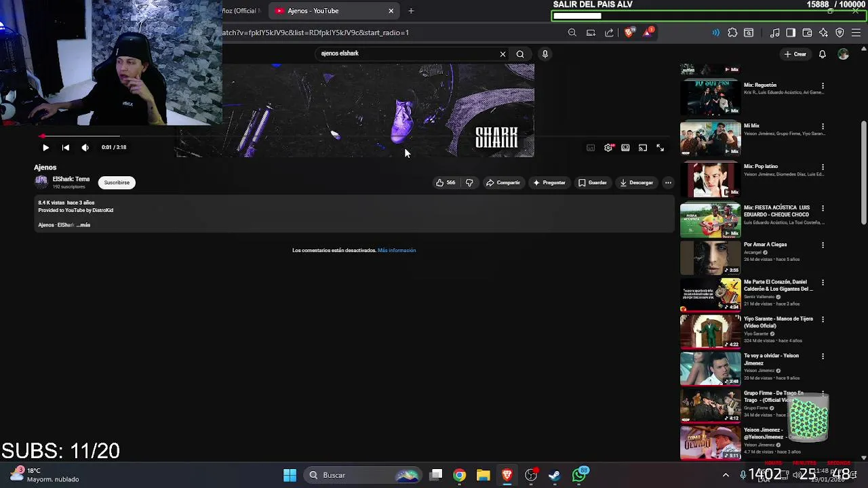This screenshot has width=868, height=488.
Task: Open options for Mix: Reguetón
Action: coord(823,86)
